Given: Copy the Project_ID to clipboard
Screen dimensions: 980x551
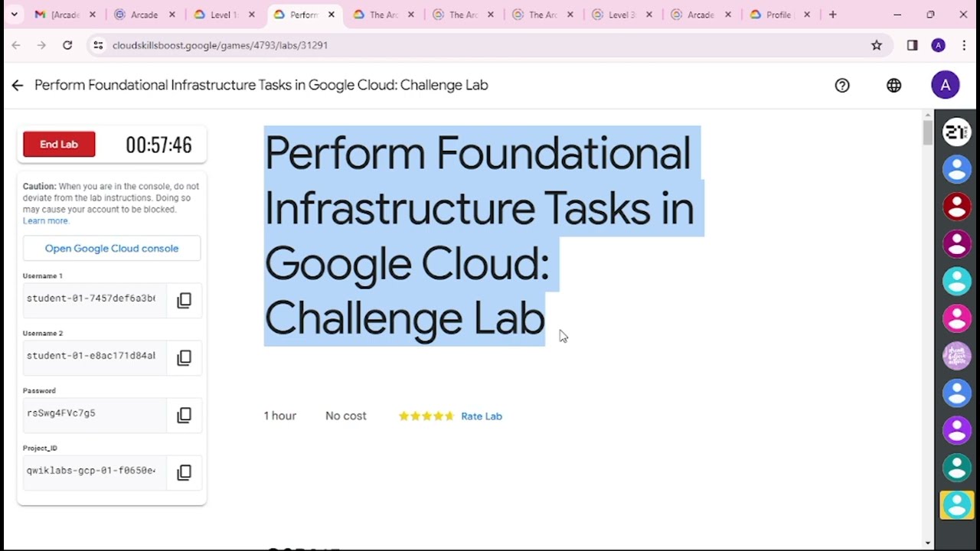Looking at the screenshot, I should click(x=184, y=472).
